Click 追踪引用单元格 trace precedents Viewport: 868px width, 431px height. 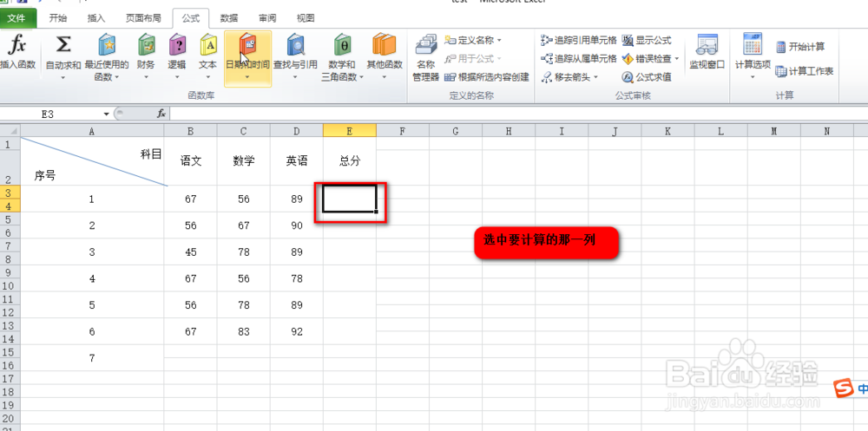[x=578, y=41]
